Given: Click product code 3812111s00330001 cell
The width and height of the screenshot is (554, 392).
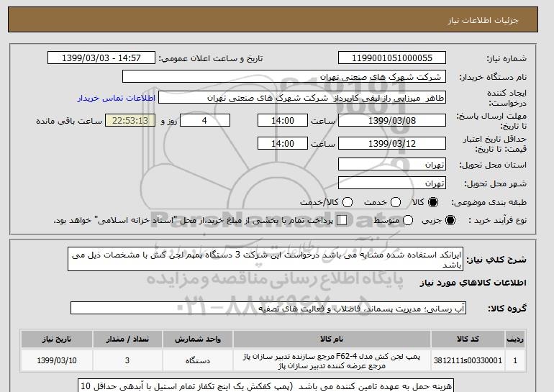Looking at the screenshot, I should pos(468,360).
